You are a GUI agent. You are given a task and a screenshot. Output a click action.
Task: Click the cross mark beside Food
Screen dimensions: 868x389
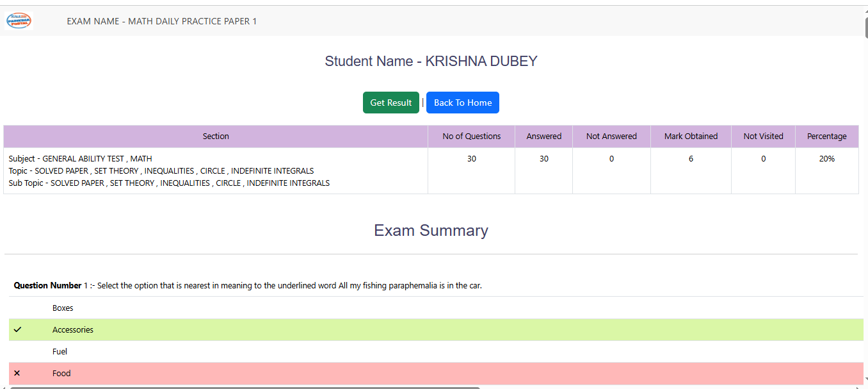(17, 373)
